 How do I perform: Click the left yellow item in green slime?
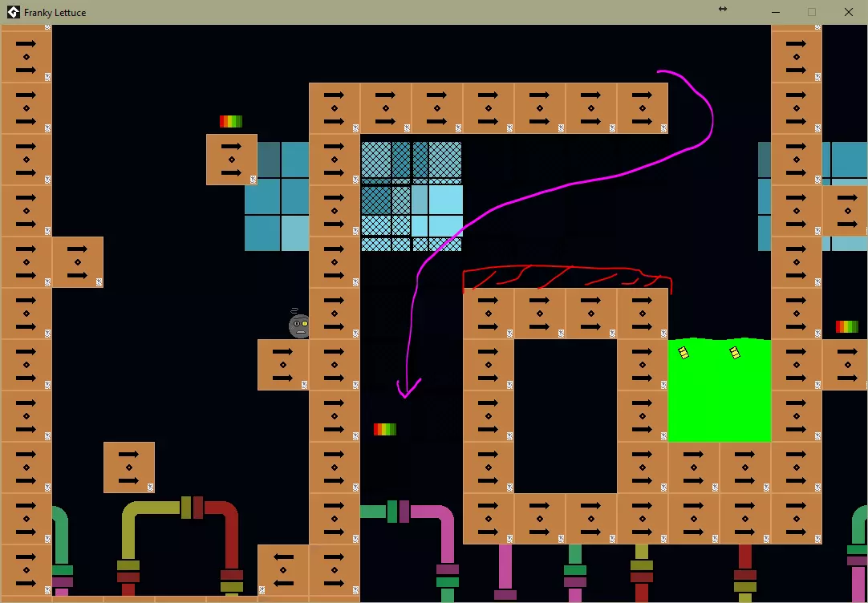(x=683, y=353)
